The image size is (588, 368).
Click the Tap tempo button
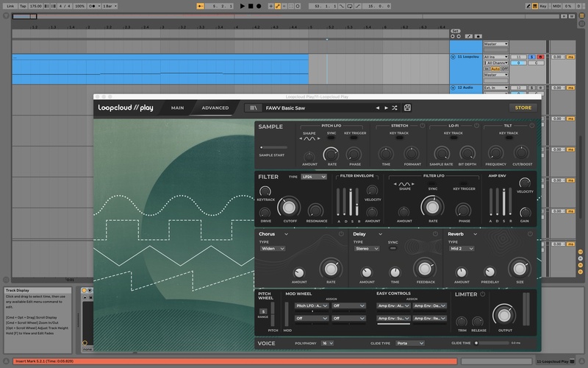coord(23,6)
